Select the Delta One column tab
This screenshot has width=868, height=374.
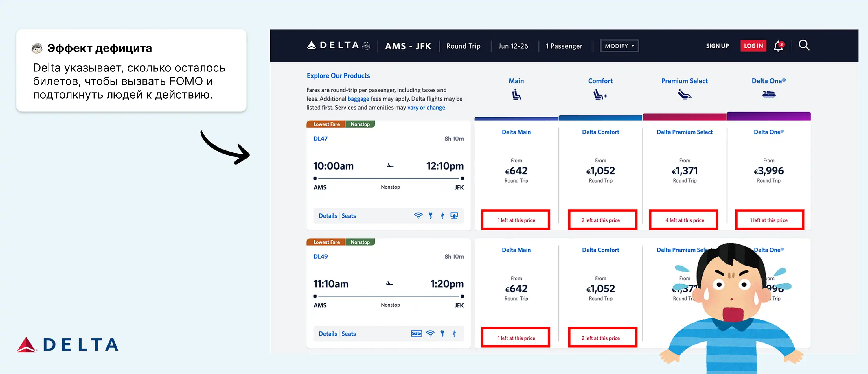(768, 81)
